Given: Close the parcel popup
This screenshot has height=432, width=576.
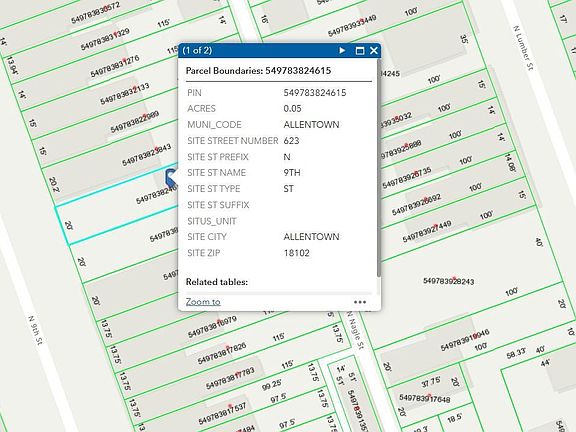Looking at the screenshot, I should point(374,50).
